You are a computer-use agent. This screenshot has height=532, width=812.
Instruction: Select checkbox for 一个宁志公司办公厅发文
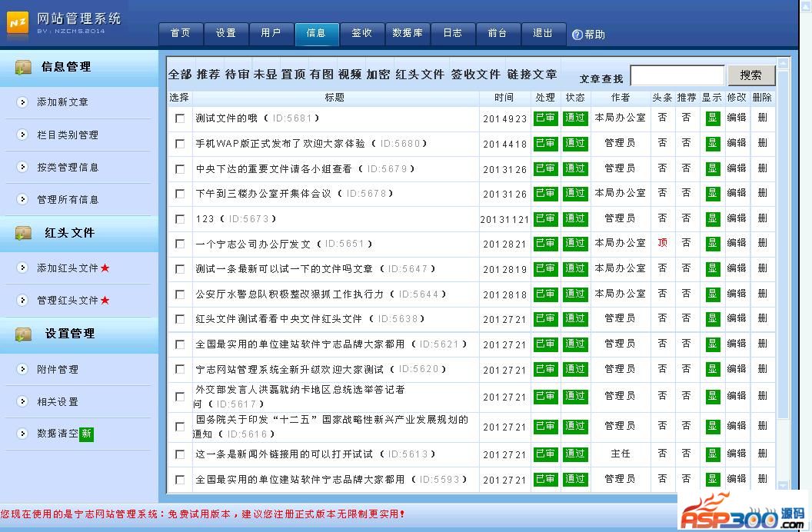[x=180, y=244]
